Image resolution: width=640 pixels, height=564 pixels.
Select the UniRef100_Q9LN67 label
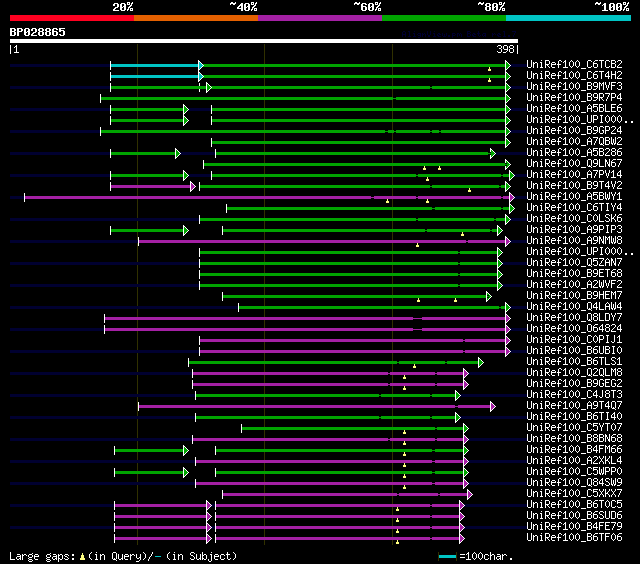click(x=574, y=164)
